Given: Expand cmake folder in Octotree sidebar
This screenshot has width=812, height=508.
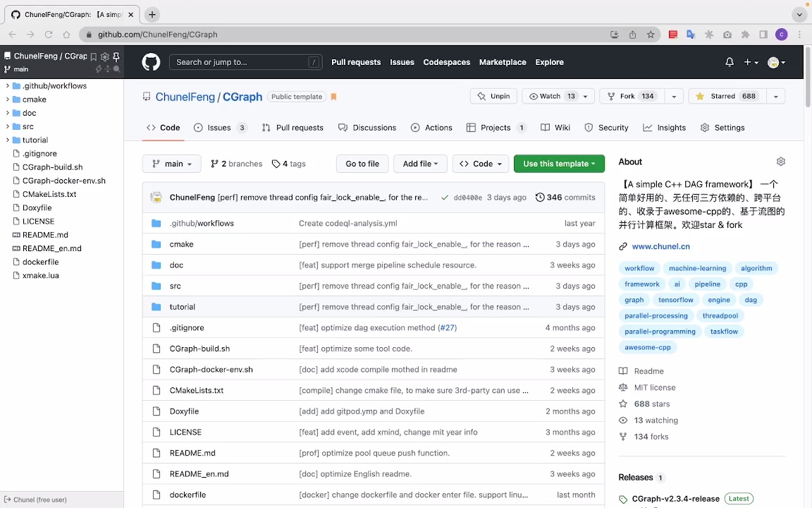Looking at the screenshot, I should point(7,99).
